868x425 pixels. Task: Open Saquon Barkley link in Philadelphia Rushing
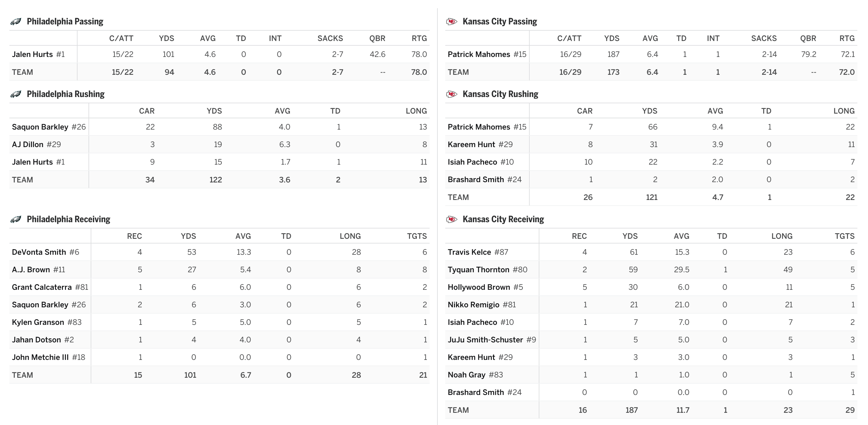point(40,127)
